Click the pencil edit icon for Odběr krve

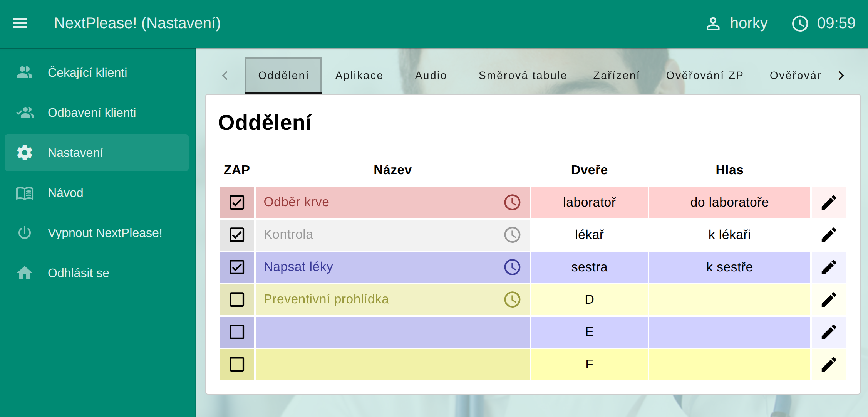(x=829, y=202)
